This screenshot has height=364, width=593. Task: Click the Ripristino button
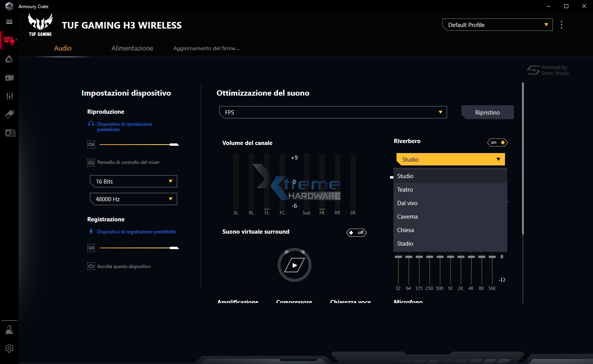(487, 113)
